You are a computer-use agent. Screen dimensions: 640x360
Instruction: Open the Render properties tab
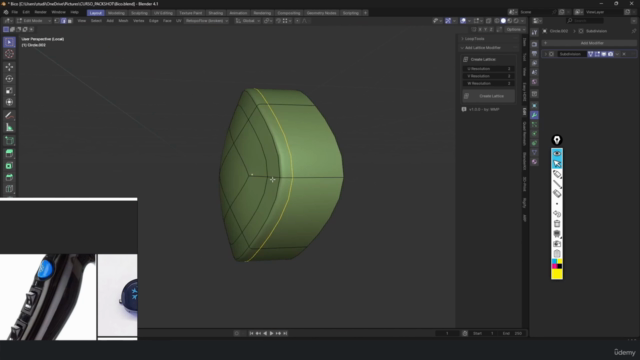click(x=534, y=44)
